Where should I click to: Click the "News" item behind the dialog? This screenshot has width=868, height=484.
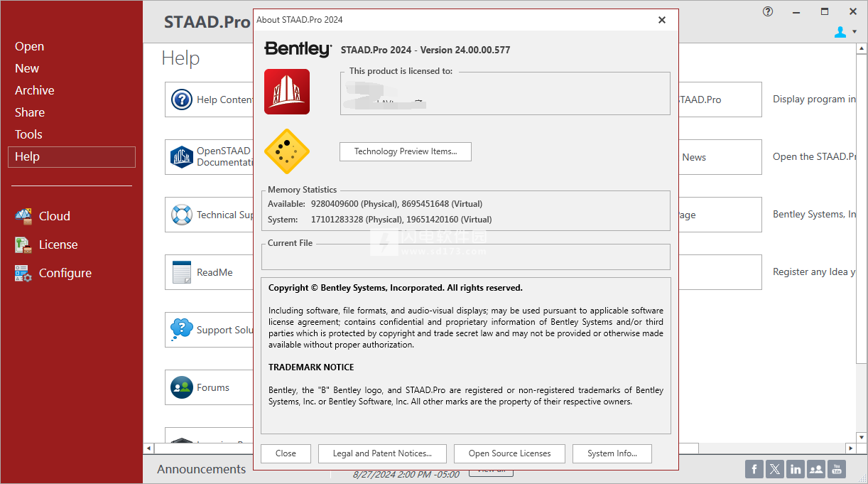pos(694,157)
